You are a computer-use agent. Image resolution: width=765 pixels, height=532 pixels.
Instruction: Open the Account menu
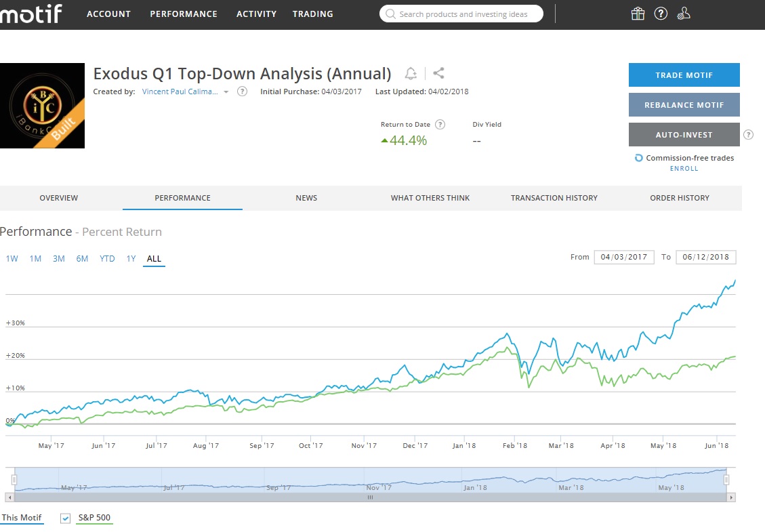(109, 14)
